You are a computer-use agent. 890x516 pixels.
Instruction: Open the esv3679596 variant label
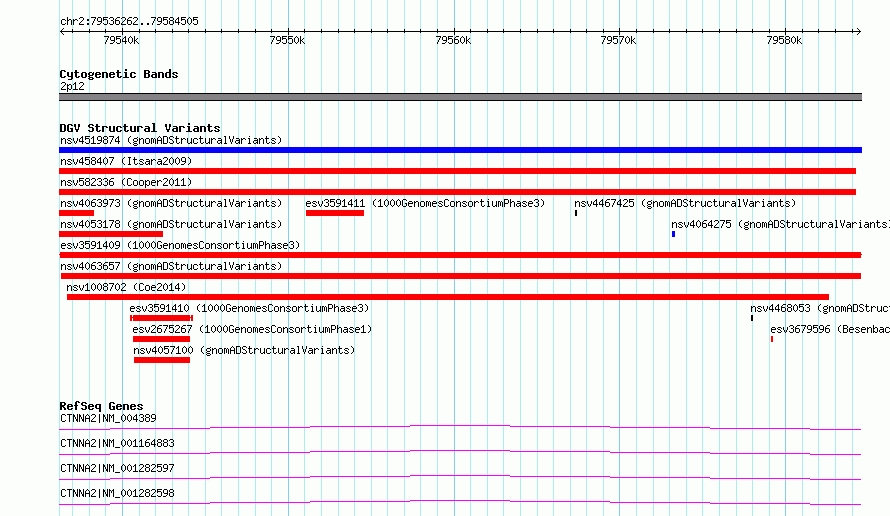830,329
